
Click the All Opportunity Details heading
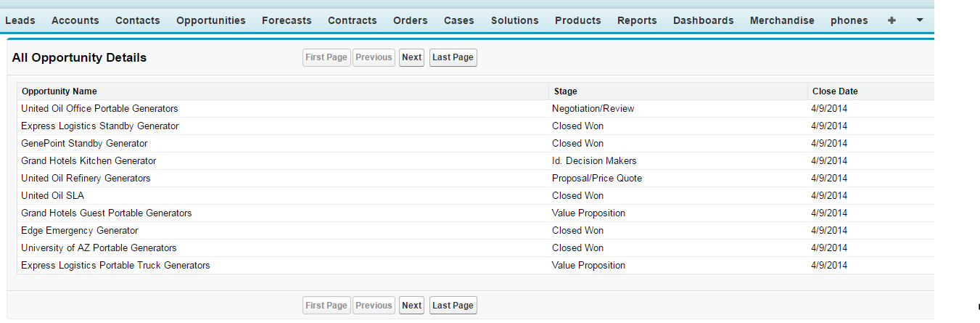pyautogui.click(x=79, y=57)
